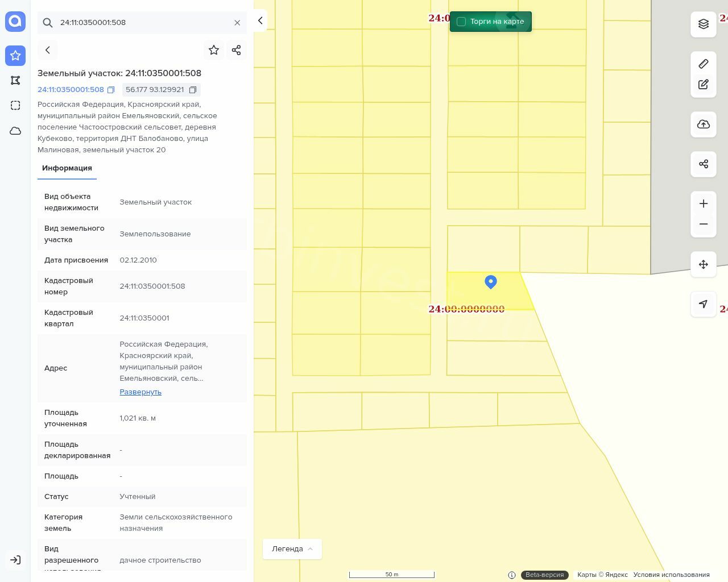This screenshot has height=582, width=728.
Task: Share the parcel card
Action: pyautogui.click(x=237, y=50)
